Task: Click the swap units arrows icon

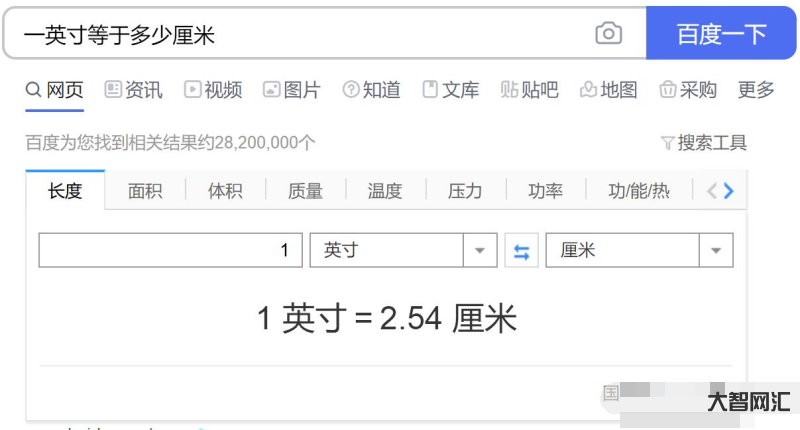Action: coord(521,251)
